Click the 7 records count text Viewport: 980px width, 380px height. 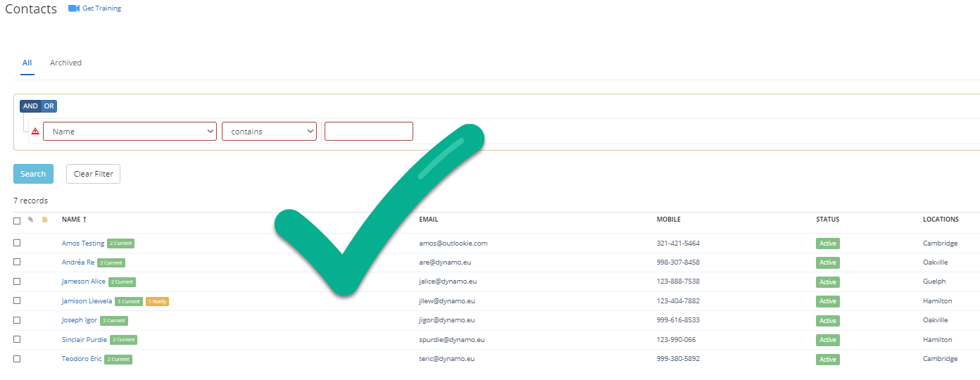pyautogui.click(x=31, y=201)
